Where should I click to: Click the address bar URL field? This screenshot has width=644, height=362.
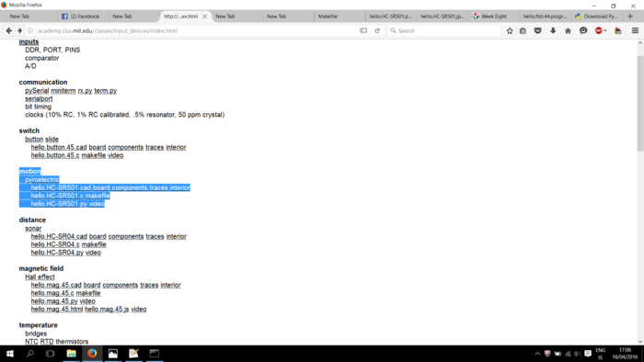coord(197,30)
